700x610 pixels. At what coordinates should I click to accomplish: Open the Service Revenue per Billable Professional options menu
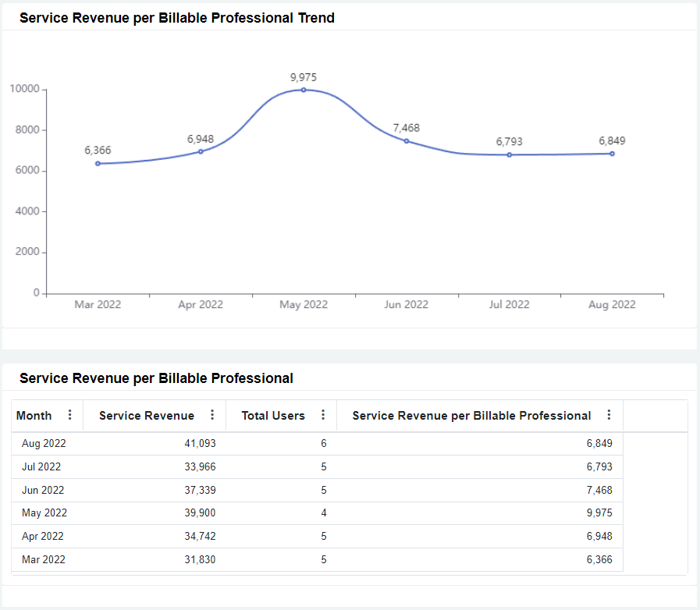click(x=609, y=415)
